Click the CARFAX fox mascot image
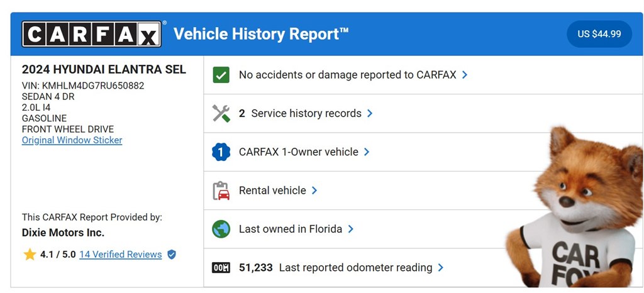Viewport: 644px width, 293px height. point(575,207)
